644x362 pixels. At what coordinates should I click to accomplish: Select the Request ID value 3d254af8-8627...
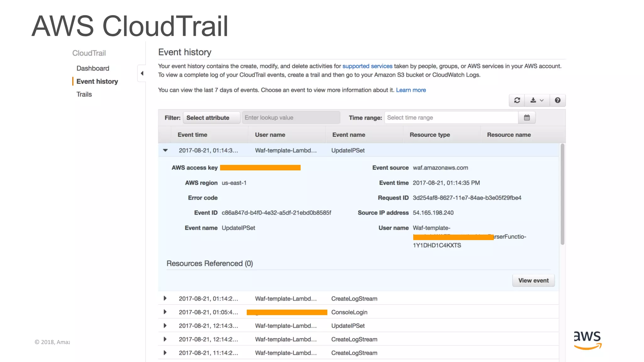[467, 198]
